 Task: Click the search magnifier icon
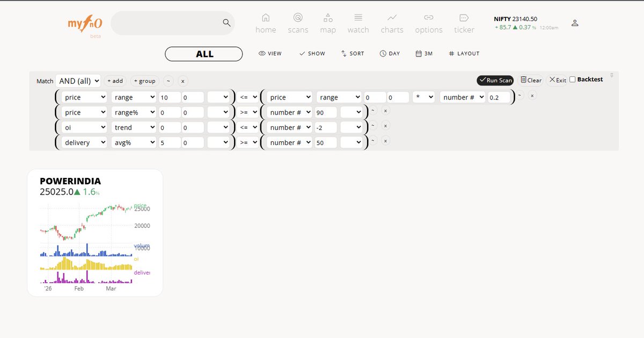[226, 23]
